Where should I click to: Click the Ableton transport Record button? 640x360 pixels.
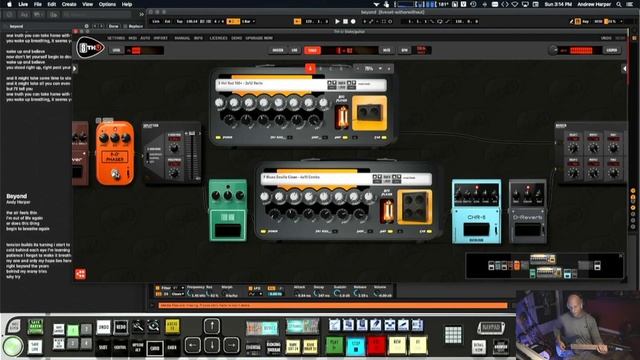(353, 21)
